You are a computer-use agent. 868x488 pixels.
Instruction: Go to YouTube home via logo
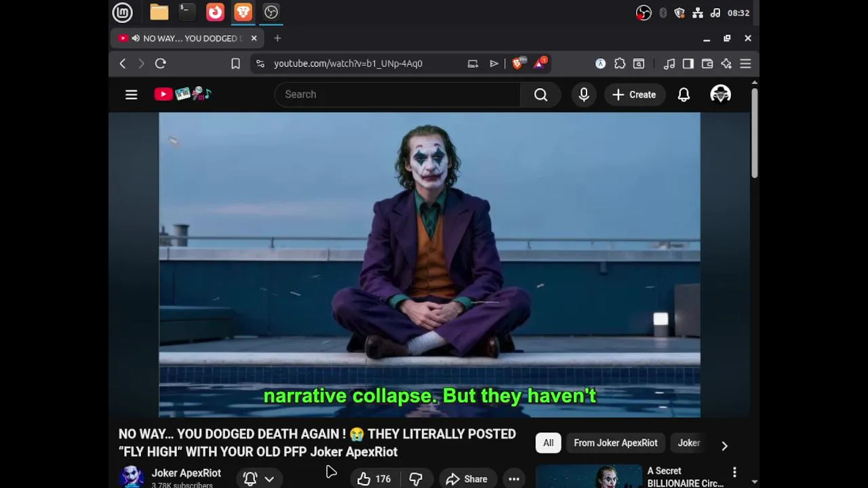click(x=183, y=94)
